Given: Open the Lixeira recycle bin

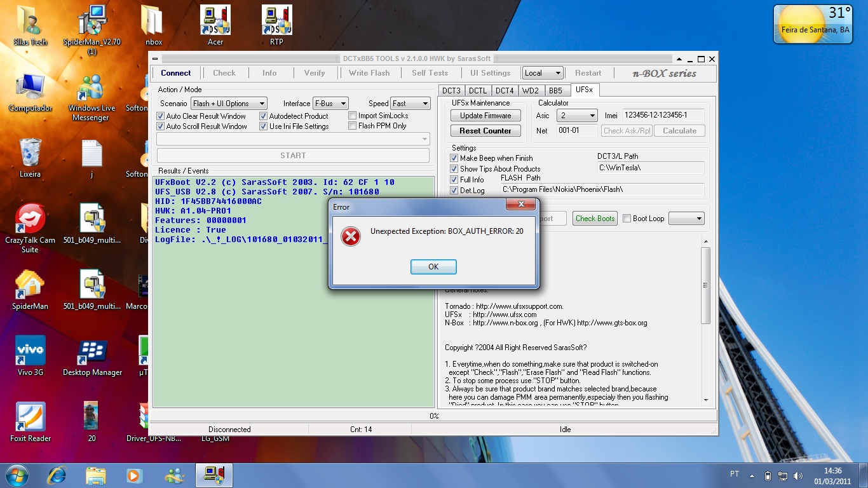Looking at the screenshot, I should pyautogui.click(x=31, y=158).
